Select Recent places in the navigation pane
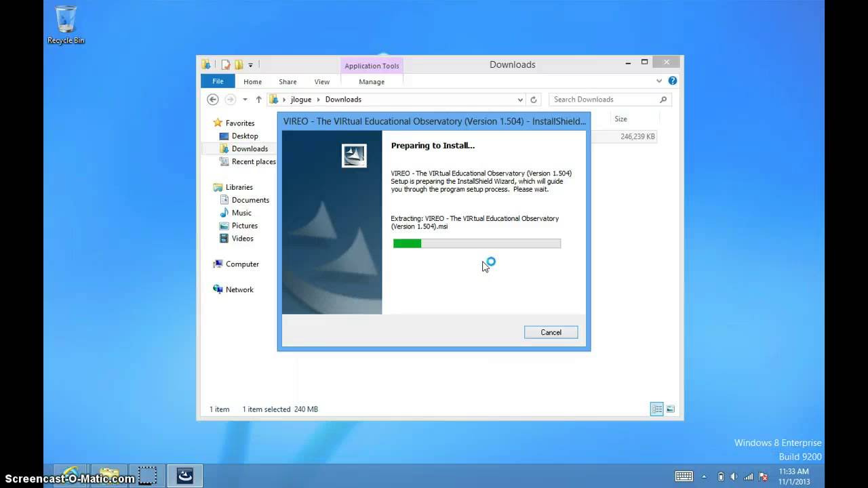This screenshot has height=488, width=868. 247,162
